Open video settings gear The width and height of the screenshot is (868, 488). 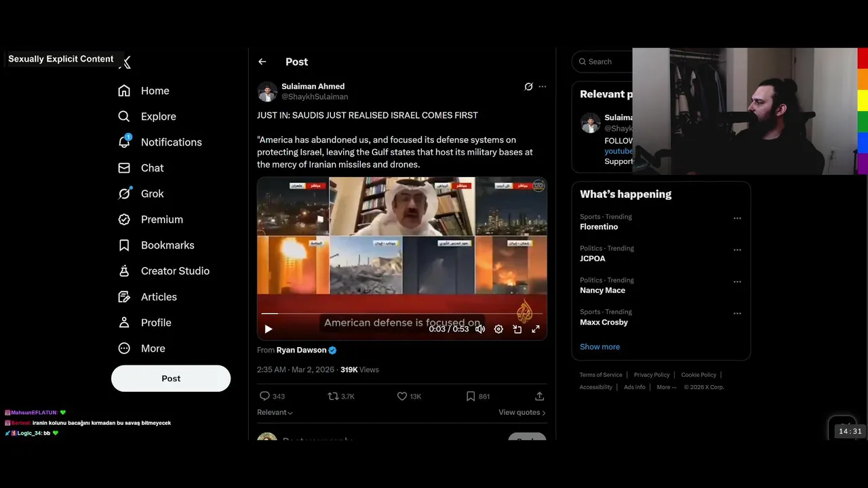498,329
